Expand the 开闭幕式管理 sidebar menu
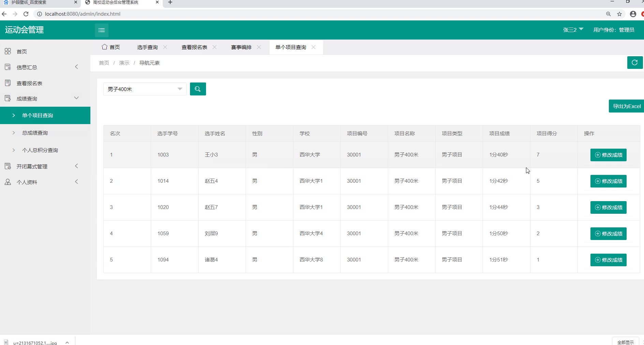The height and width of the screenshot is (345, 644). [x=41, y=166]
